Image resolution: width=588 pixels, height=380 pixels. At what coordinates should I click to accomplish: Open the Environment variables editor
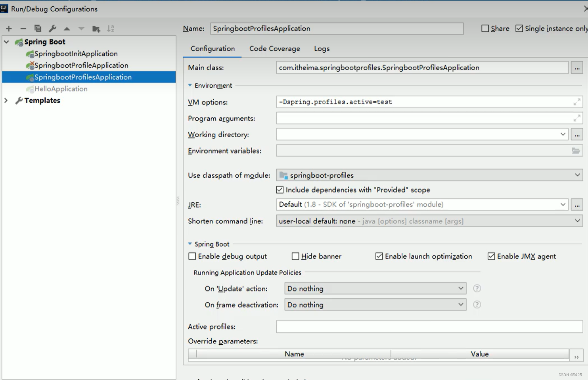pos(576,151)
